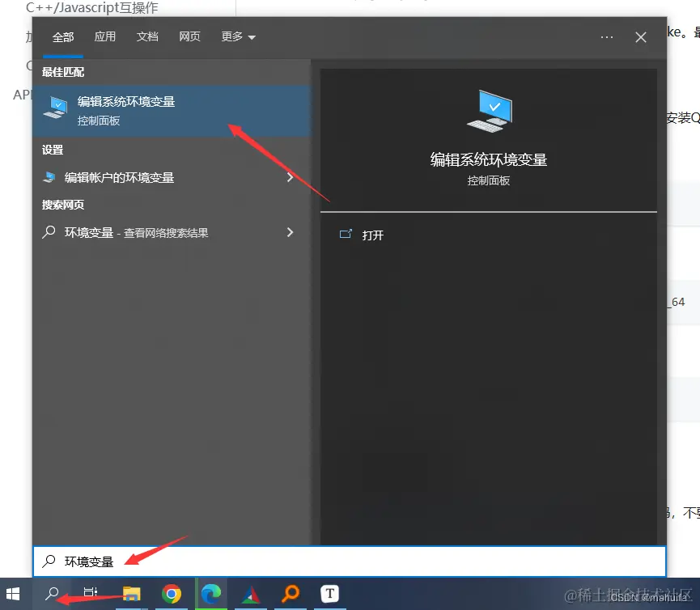Viewport: 700px width, 610px height.
Task: Switch to the 应用 tab
Action: point(105,36)
